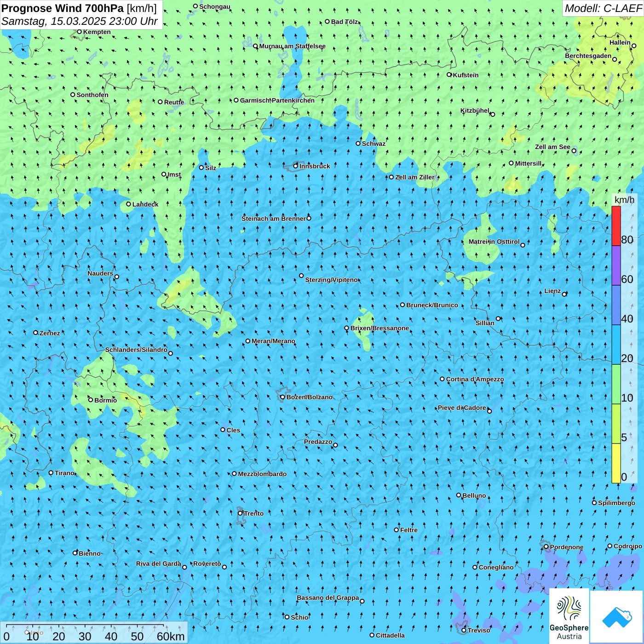Click the 'Bruneck/Brunico' label

coord(432,305)
